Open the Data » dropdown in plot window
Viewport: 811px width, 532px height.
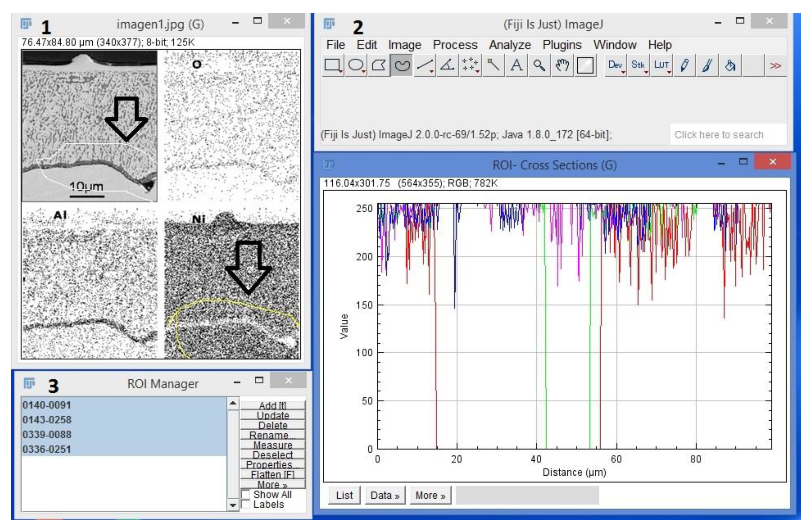[x=385, y=495]
